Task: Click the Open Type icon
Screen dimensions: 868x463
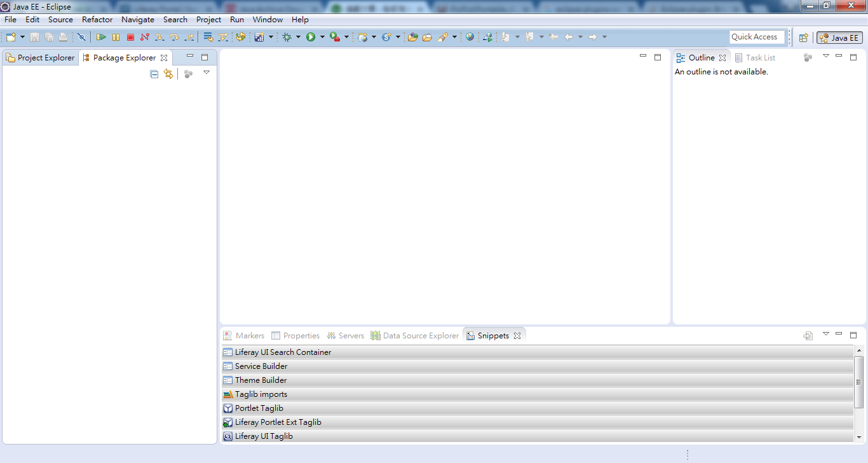Action: 412,37
